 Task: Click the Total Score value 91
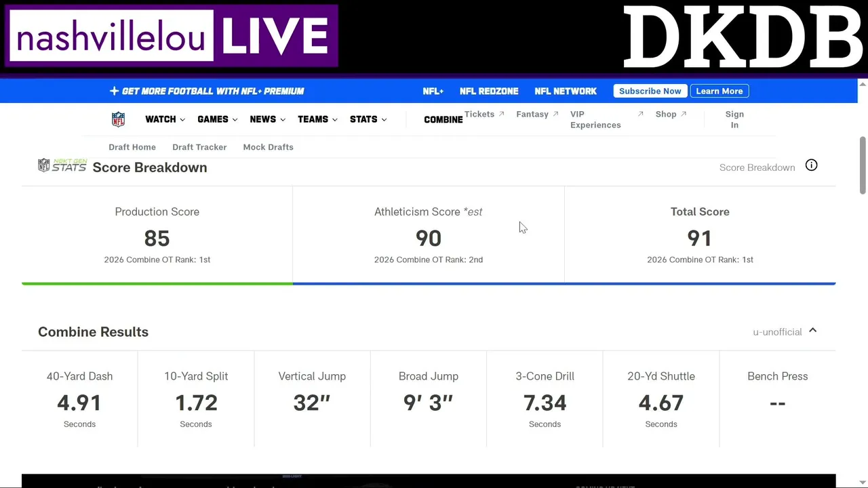[700, 239]
